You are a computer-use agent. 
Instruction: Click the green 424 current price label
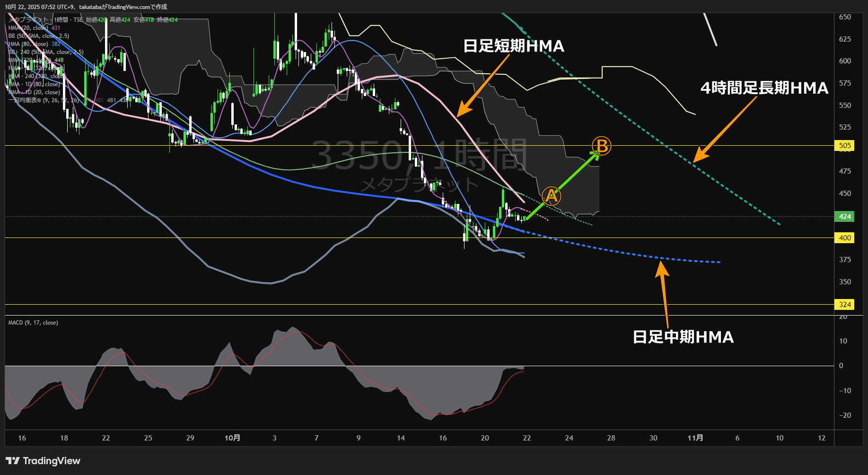click(845, 217)
